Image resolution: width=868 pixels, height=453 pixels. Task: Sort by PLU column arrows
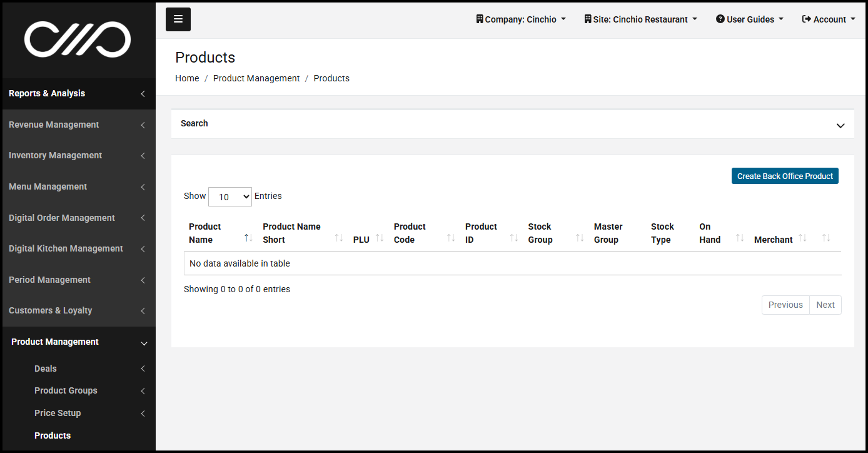coord(380,238)
